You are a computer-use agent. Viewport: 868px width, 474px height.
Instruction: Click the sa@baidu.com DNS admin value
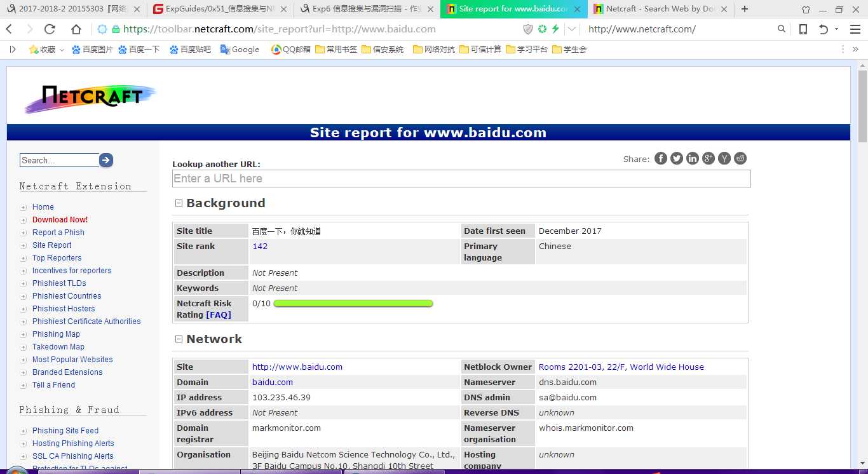[567, 398]
